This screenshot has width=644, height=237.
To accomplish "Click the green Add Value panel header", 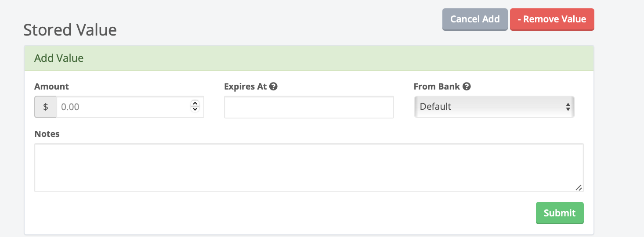I will (x=308, y=58).
